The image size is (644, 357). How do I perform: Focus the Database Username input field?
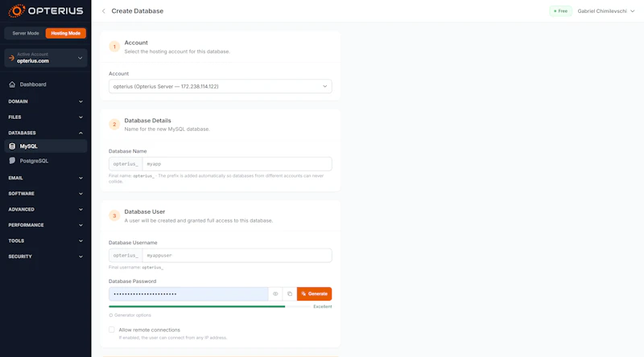(x=237, y=255)
